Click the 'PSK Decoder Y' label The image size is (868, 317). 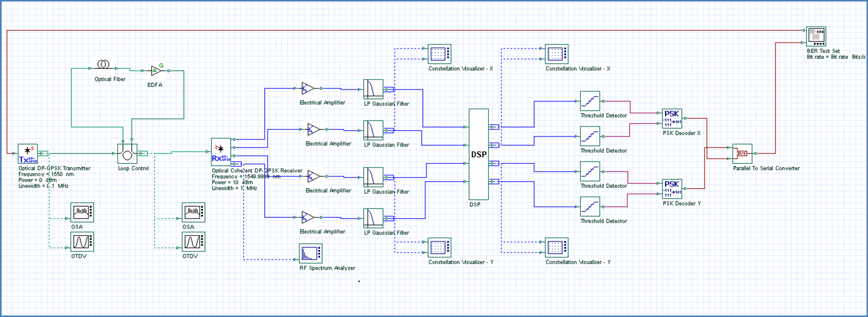(682, 204)
